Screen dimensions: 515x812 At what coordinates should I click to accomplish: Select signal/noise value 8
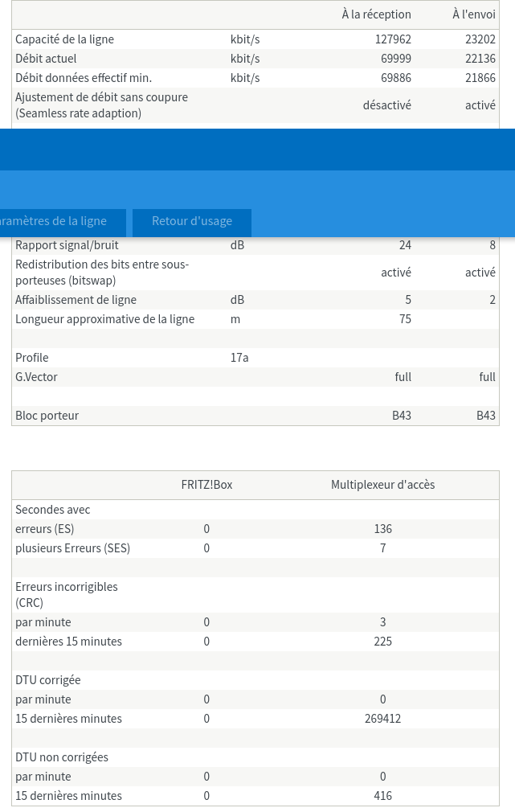tap(493, 245)
